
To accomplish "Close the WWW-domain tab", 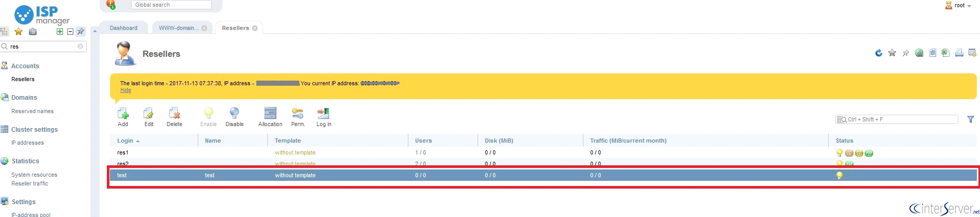I will 204,28.
